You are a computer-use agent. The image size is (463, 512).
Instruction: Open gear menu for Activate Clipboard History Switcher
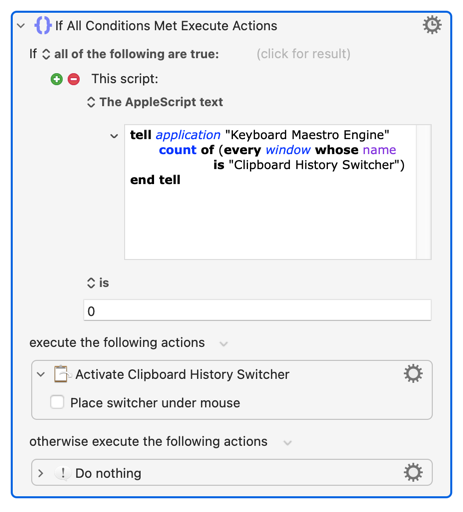[x=413, y=374]
